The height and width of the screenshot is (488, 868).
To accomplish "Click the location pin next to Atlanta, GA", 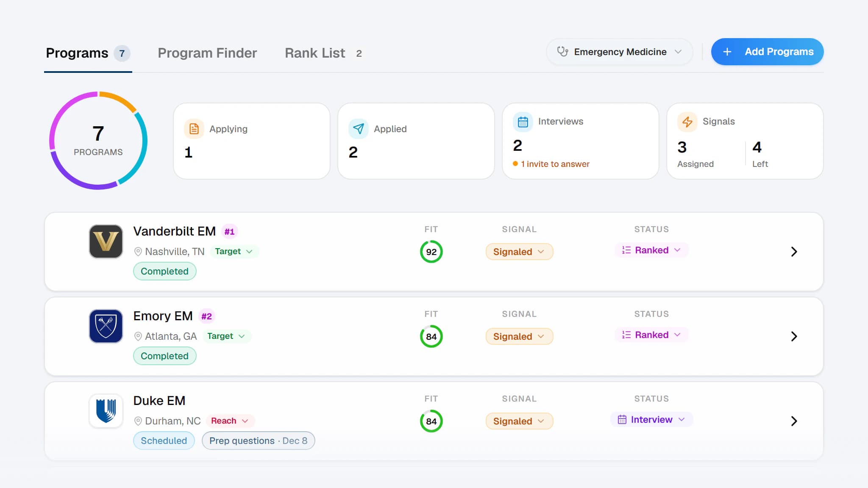I will click(138, 336).
